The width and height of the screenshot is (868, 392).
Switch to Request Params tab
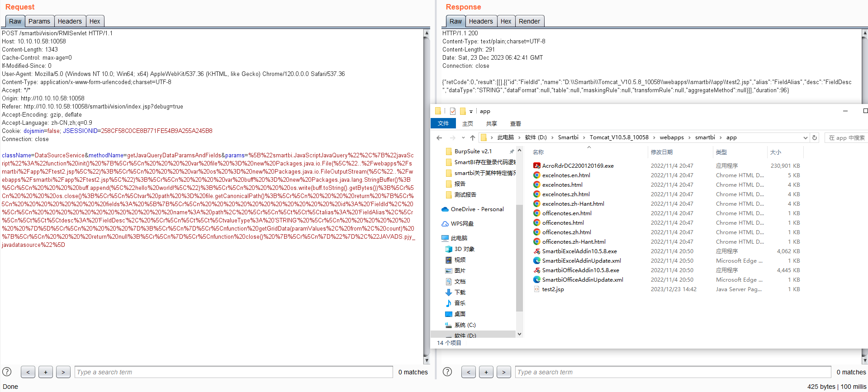(39, 21)
